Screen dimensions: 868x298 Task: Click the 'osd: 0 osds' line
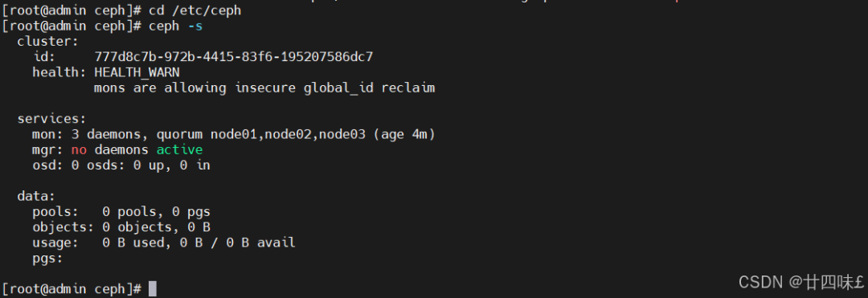coord(121,165)
